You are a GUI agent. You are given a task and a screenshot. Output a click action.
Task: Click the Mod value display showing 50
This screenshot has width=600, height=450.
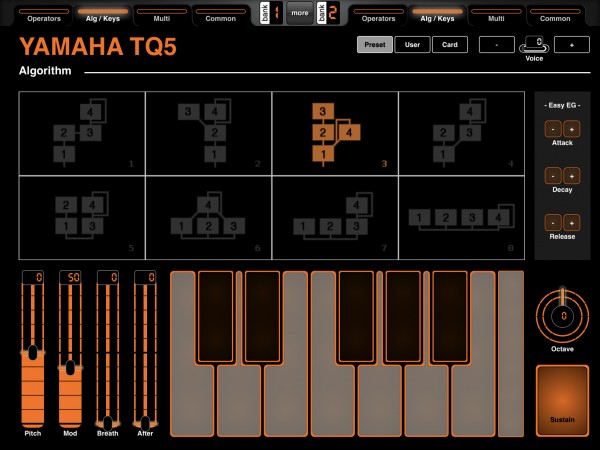coord(70,277)
